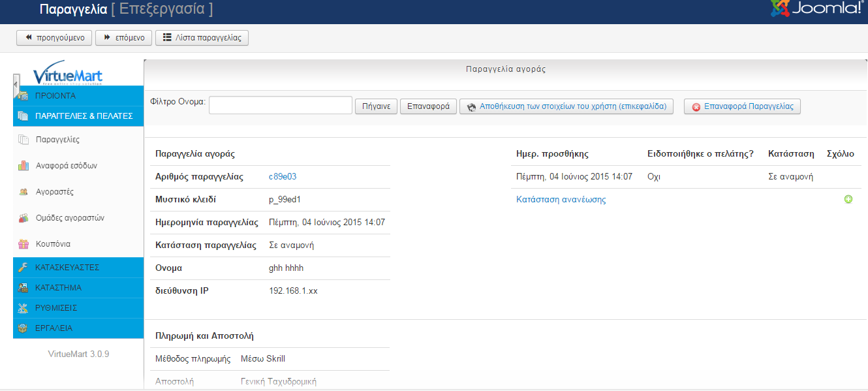The width and height of the screenshot is (868, 391).
Task: Click the Αναφορά εσόδων chart icon
Action: click(x=23, y=166)
